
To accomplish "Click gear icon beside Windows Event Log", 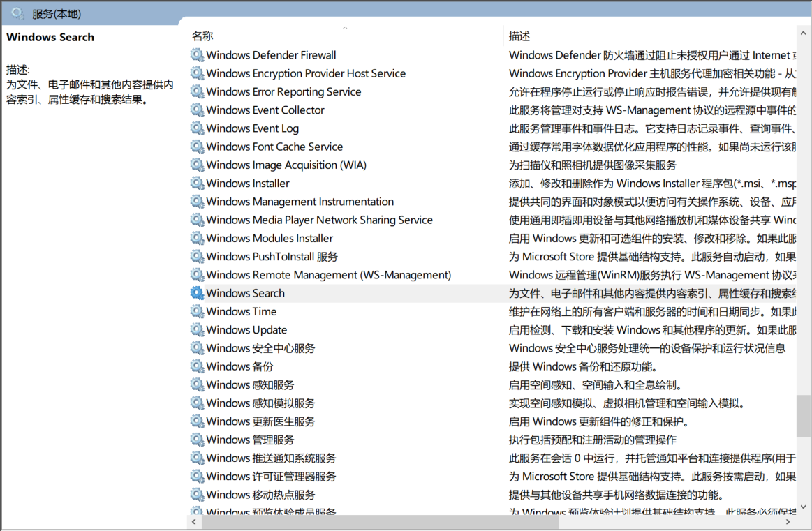I will pos(197,128).
